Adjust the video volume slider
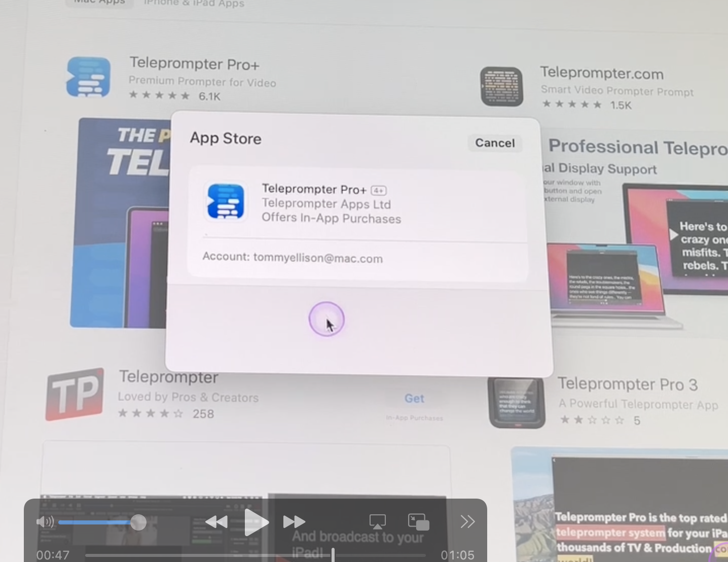Viewport: 728px width, 562px height. click(102, 522)
